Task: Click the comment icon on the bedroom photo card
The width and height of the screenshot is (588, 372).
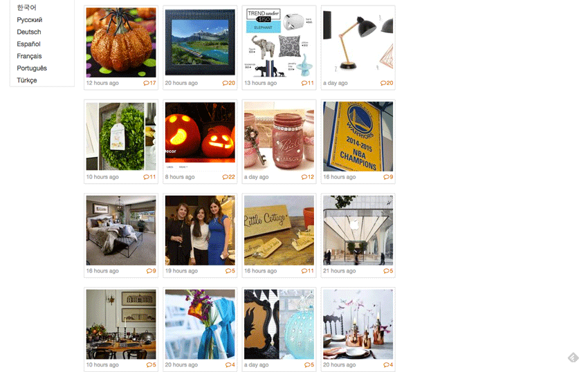Action: (149, 271)
